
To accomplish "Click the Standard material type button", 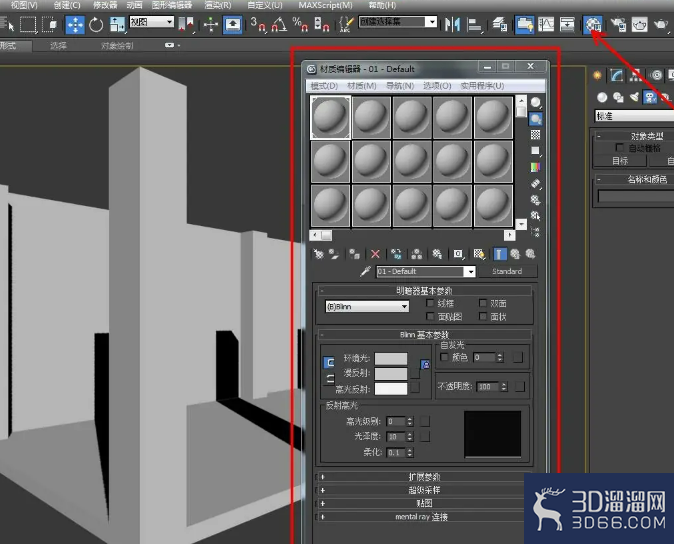I will coord(507,271).
